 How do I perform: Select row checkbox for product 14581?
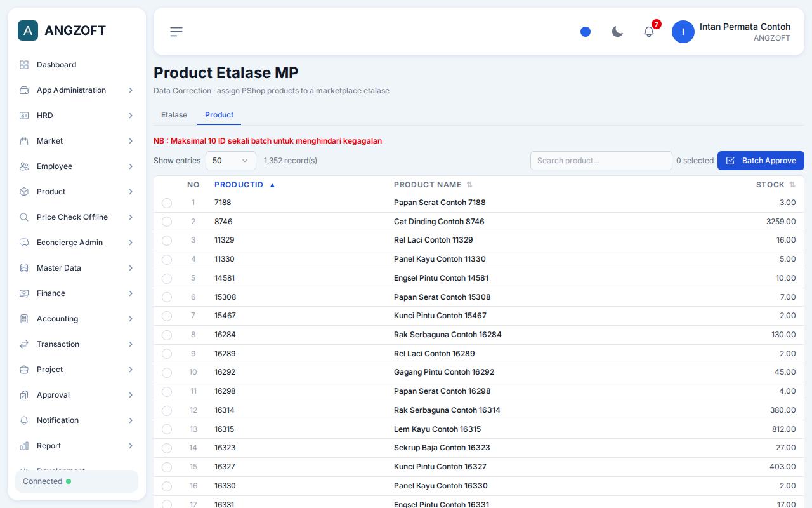click(167, 279)
